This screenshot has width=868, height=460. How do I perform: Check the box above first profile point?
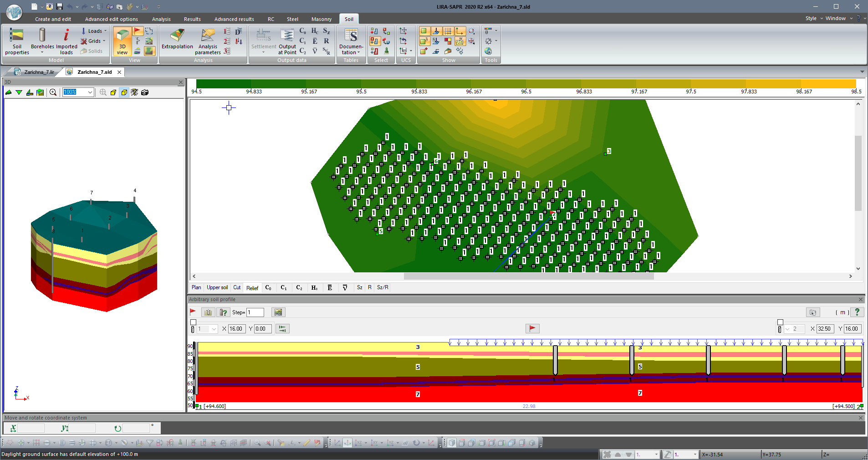coord(193,322)
